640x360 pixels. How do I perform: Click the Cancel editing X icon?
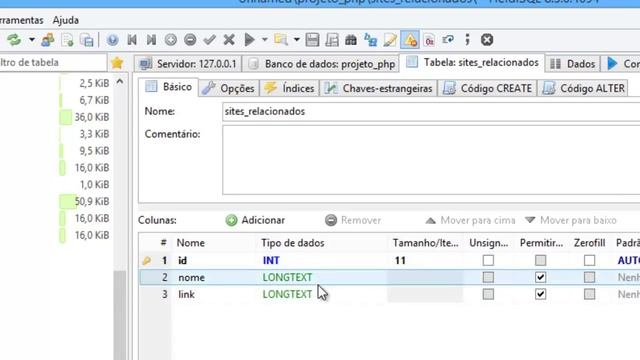[x=229, y=40]
